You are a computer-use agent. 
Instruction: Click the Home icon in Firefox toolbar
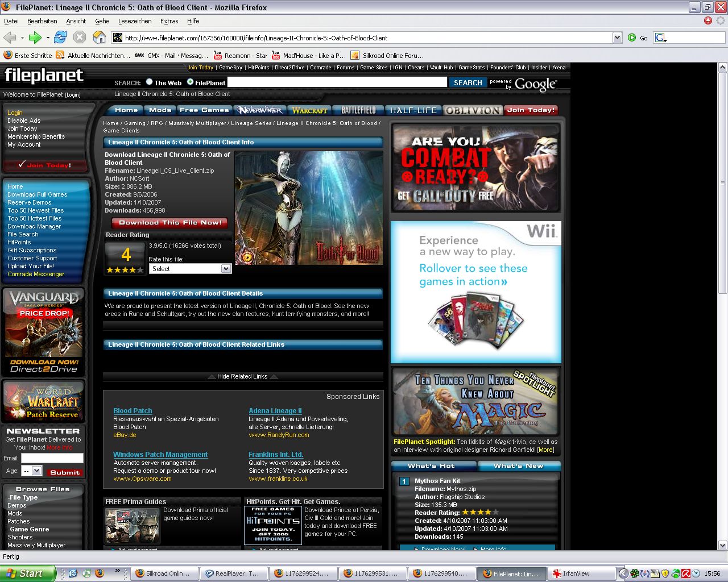[x=99, y=38]
